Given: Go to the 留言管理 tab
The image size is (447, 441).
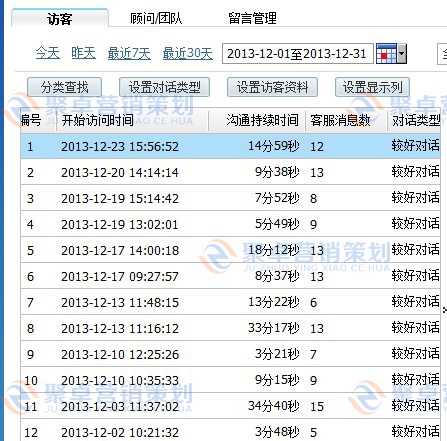Looking at the screenshot, I should tap(252, 18).
